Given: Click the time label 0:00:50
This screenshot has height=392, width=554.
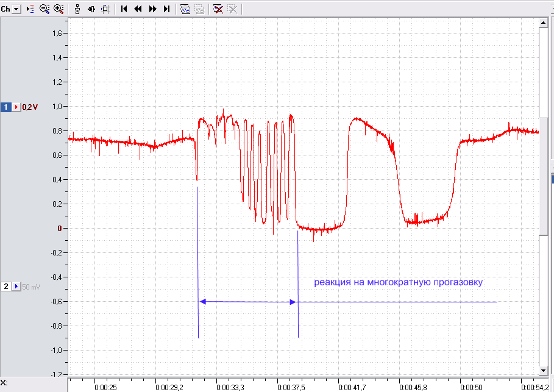Looking at the screenshot, I should [x=471, y=388].
